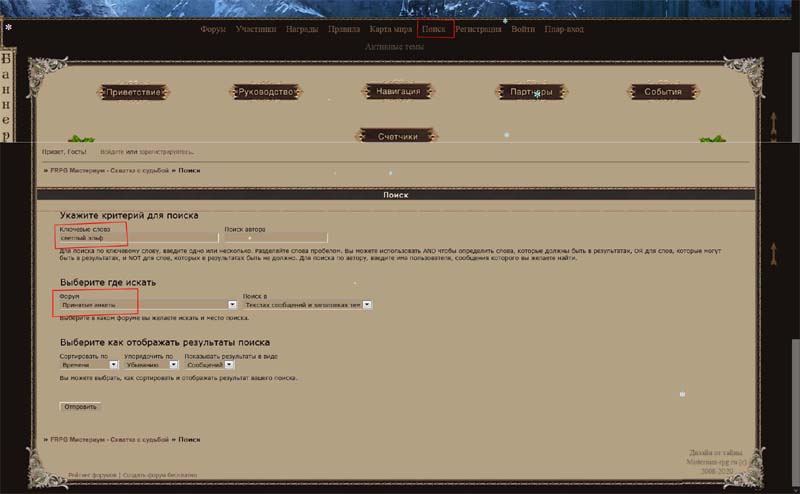
Task: Open the Награды page
Action: coord(302,29)
